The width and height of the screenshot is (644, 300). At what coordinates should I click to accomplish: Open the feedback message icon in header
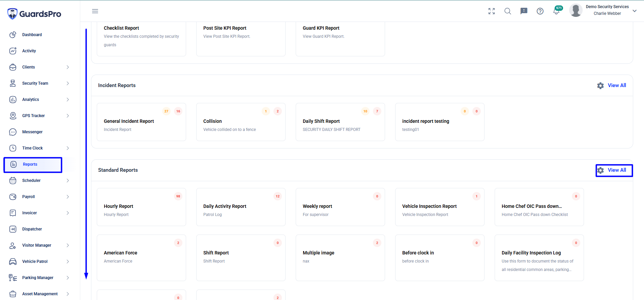tap(524, 11)
